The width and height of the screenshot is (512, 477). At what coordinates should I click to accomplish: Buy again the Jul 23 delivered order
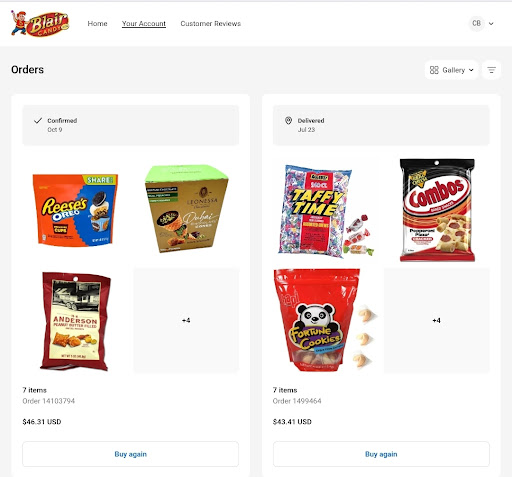click(x=381, y=454)
